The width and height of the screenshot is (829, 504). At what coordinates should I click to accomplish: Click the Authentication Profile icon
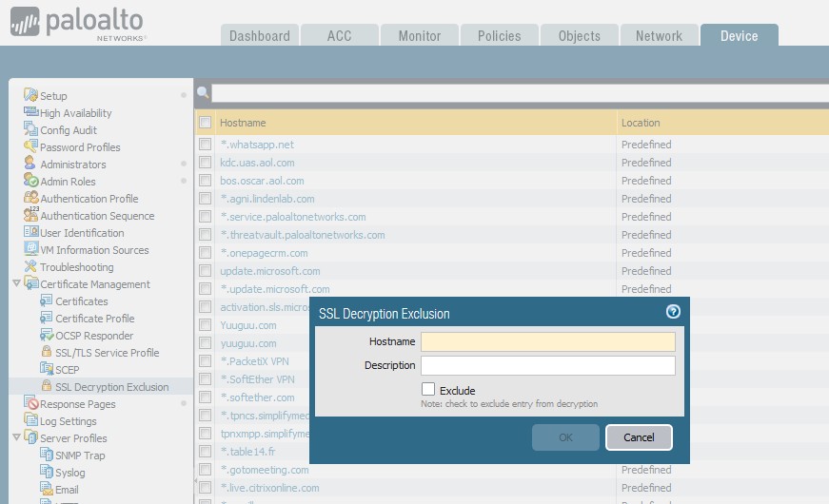(x=30, y=198)
